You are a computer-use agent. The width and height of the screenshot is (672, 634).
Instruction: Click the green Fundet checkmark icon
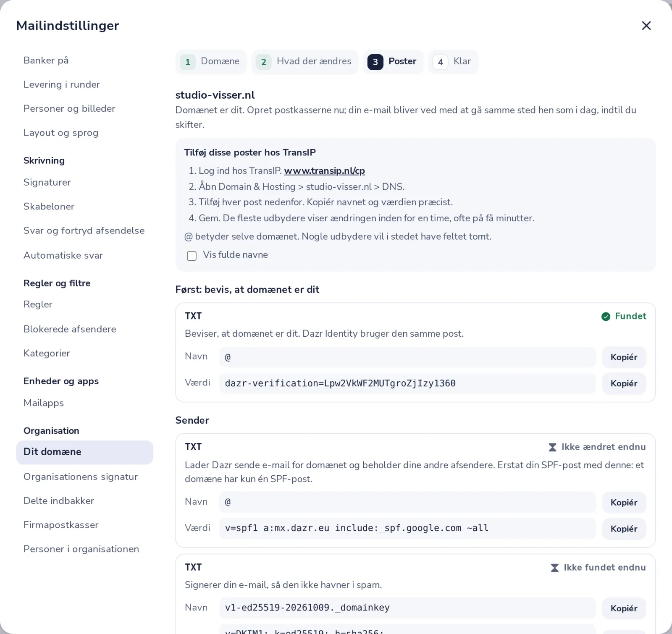(606, 317)
